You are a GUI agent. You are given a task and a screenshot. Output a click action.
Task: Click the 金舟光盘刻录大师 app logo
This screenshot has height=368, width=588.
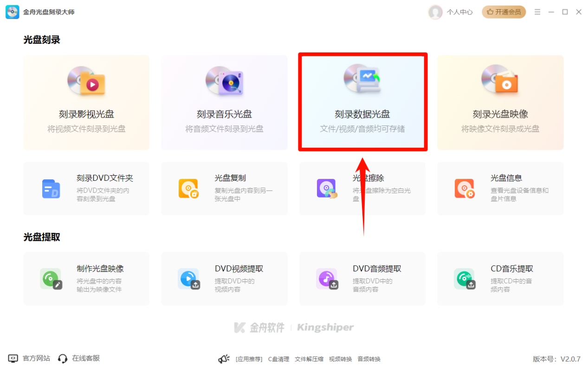pyautogui.click(x=13, y=12)
